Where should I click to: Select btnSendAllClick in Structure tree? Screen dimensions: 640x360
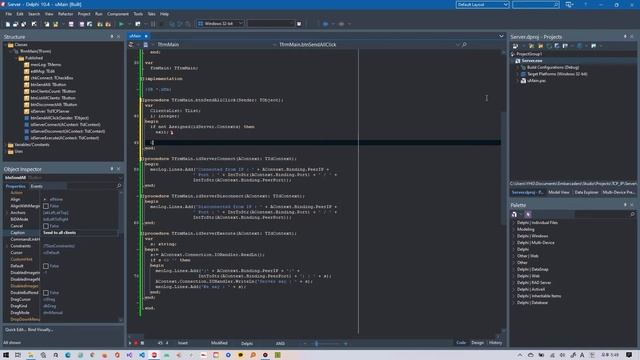point(59,118)
